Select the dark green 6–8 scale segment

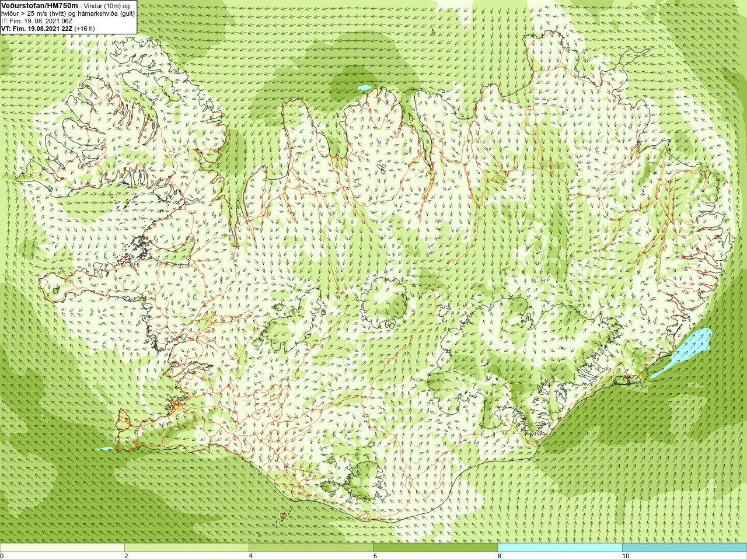(435, 548)
